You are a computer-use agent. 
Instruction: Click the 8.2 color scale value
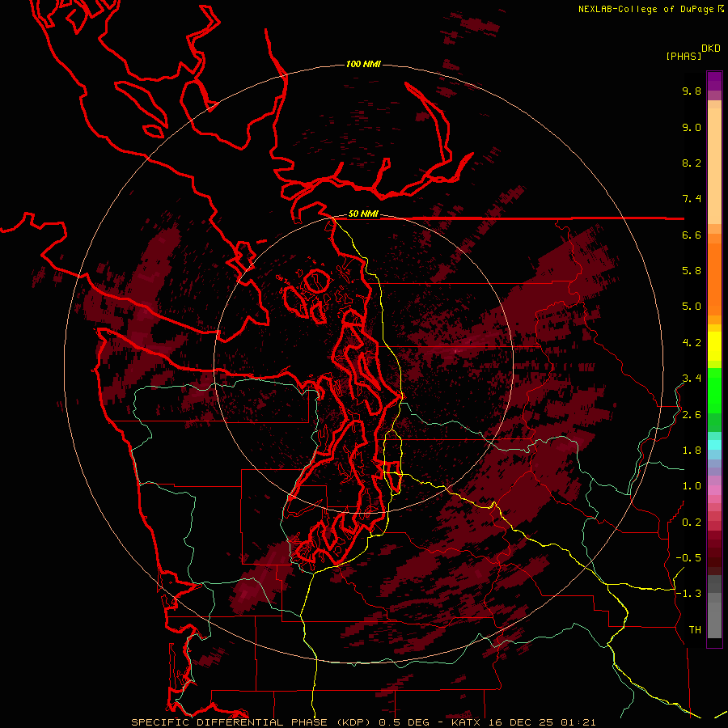(692, 163)
